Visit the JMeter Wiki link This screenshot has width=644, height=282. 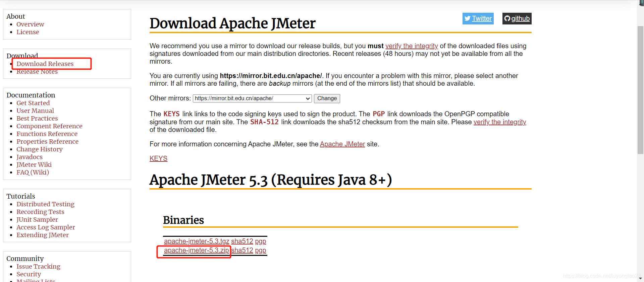34,164
